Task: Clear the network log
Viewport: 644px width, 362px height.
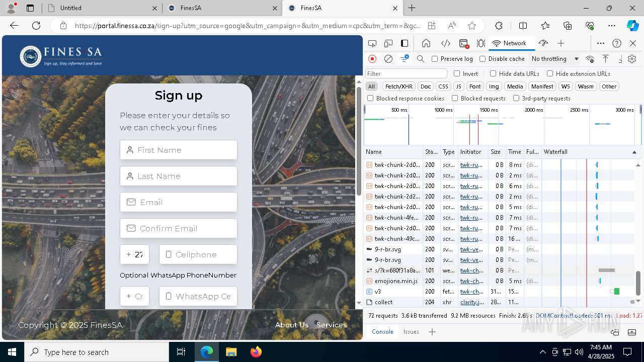Action: [x=388, y=59]
